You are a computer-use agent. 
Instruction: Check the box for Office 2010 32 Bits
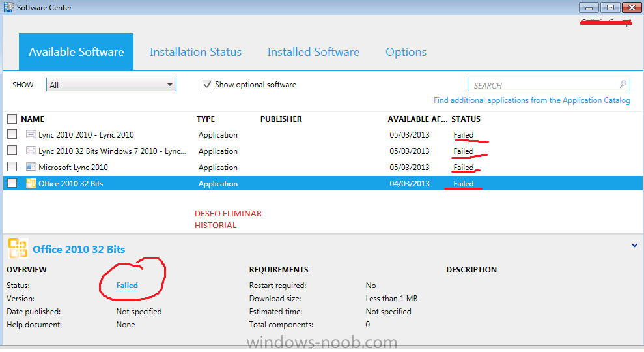click(12, 183)
